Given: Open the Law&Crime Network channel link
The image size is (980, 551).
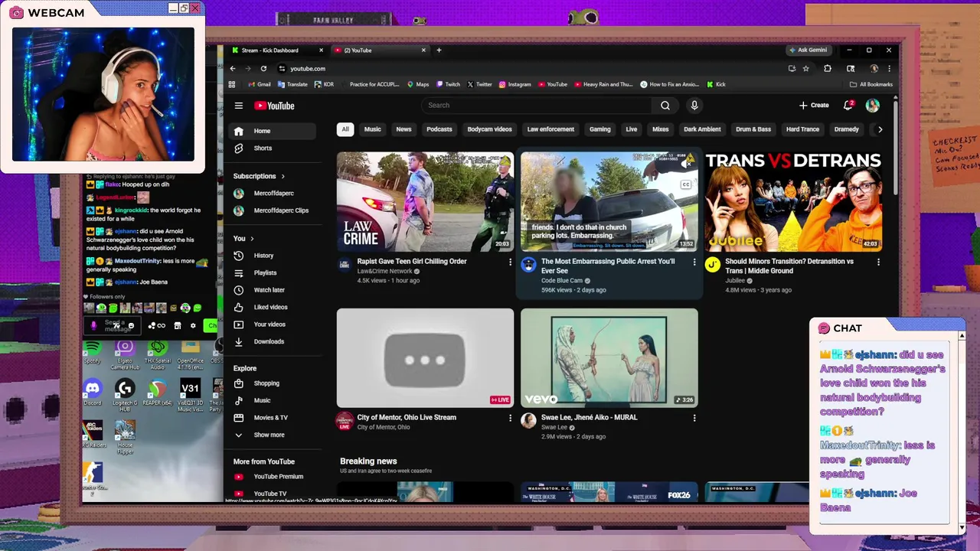Looking at the screenshot, I should [x=384, y=271].
